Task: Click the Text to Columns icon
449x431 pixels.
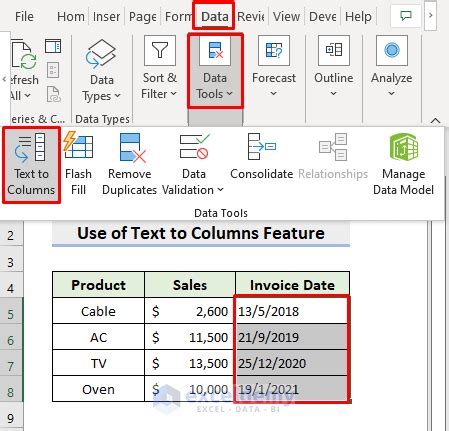Action: 30,147
